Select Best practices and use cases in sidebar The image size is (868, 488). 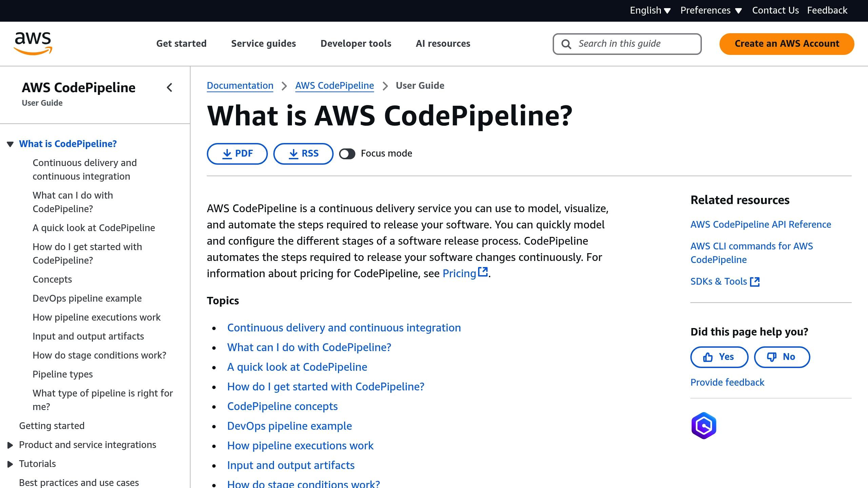[x=79, y=483]
